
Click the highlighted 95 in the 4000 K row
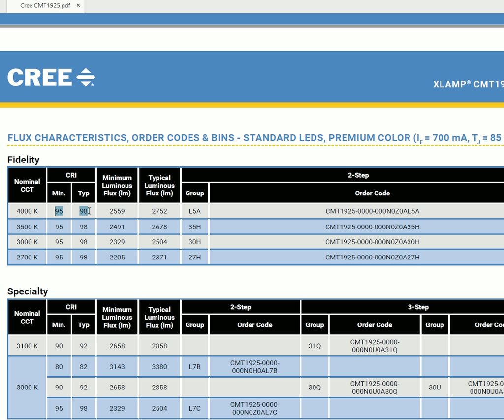(59, 211)
